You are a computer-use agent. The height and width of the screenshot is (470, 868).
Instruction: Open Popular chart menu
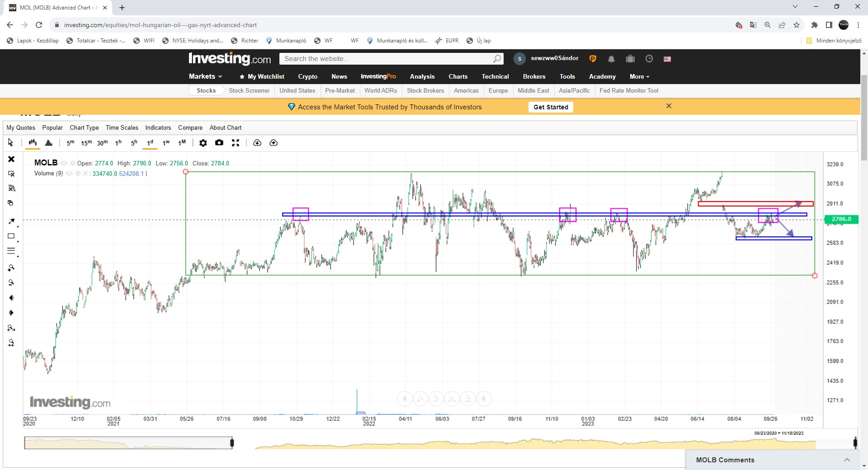(52, 127)
